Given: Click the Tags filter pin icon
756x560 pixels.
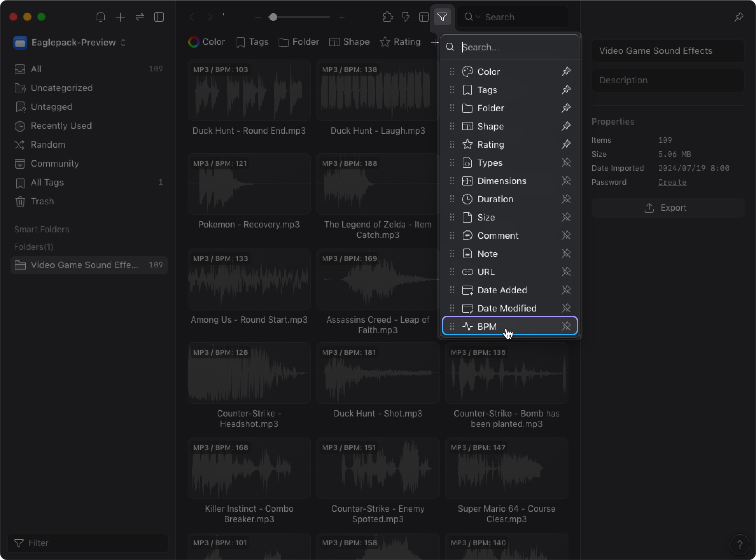Looking at the screenshot, I should [567, 90].
